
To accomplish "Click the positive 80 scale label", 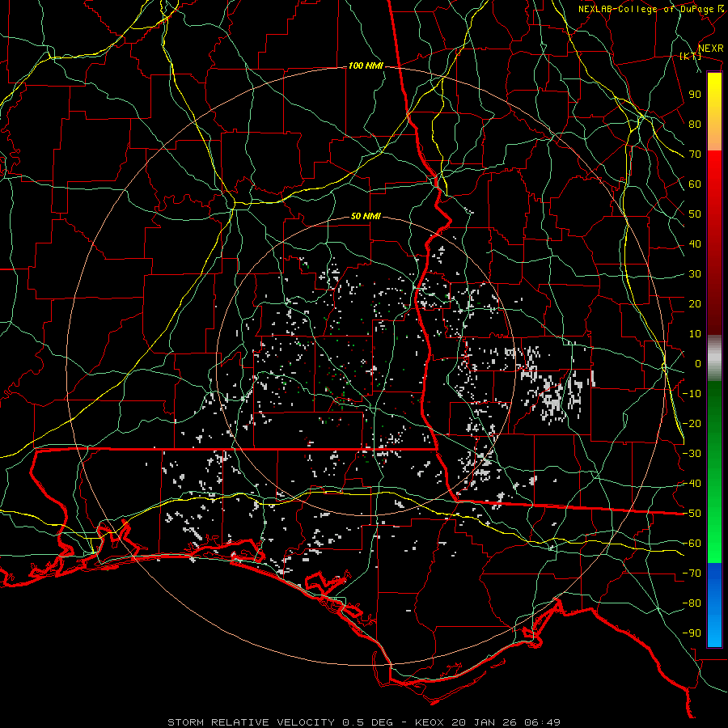I will pos(695,125).
